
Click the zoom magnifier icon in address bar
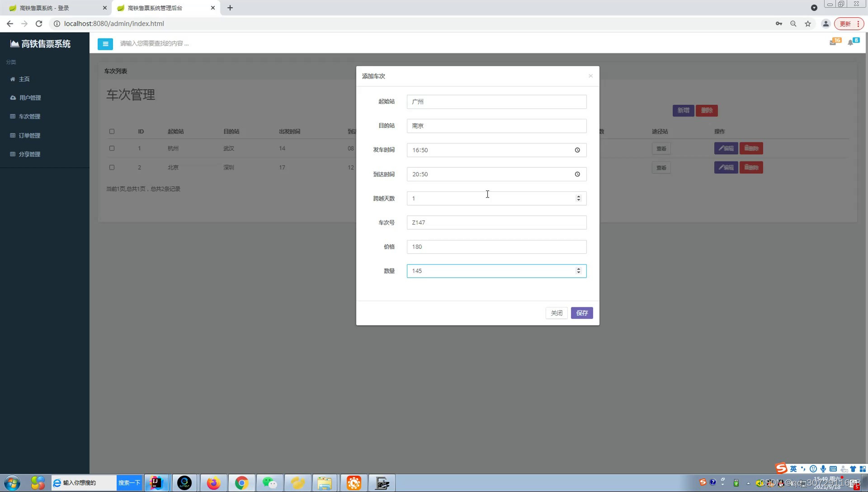coord(793,24)
